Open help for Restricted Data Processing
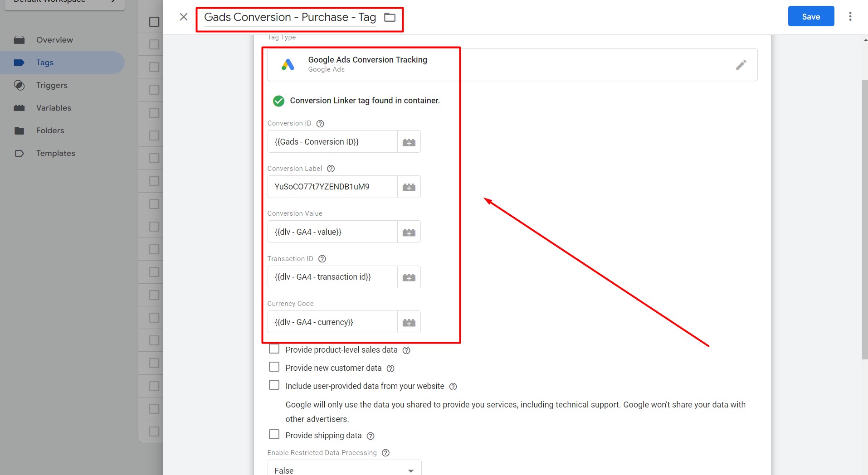This screenshot has width=868, height=475. [x=386, y=453]
